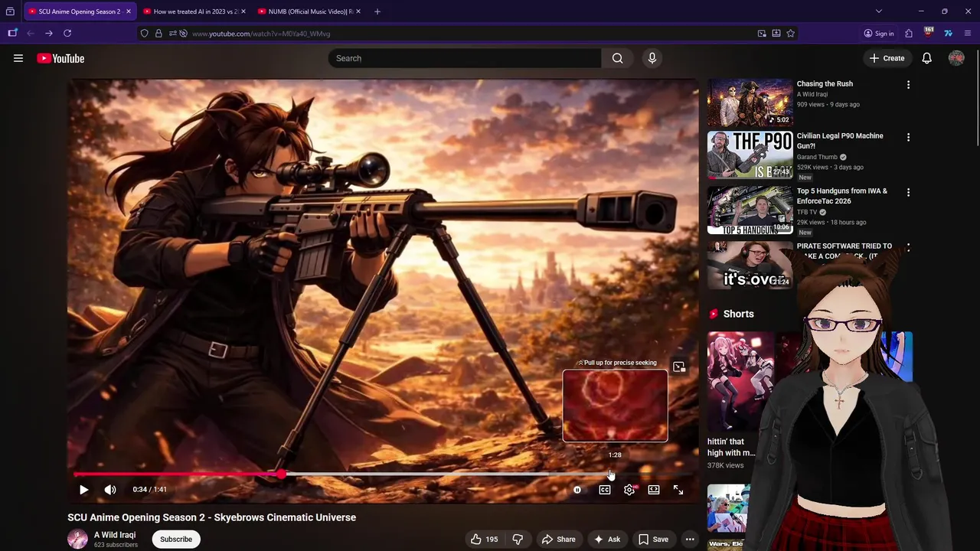Share the video
This screenshot has height=551, width=980.
[558, 540]
